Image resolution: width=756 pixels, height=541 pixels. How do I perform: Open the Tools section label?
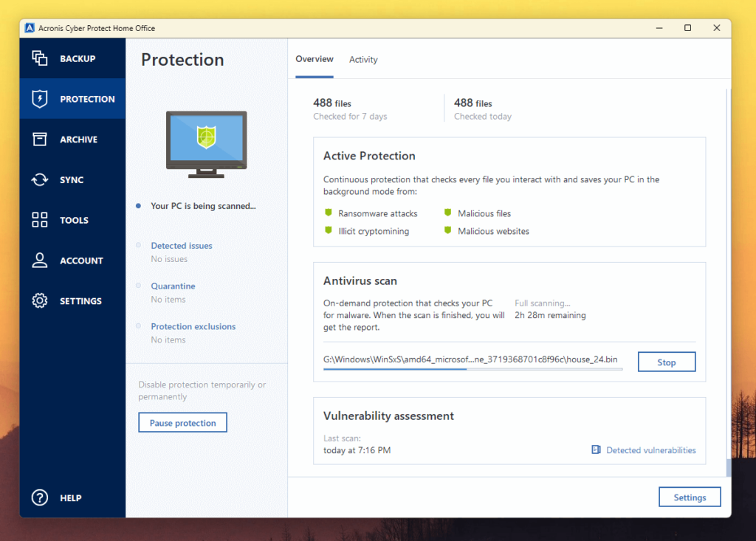75,221
